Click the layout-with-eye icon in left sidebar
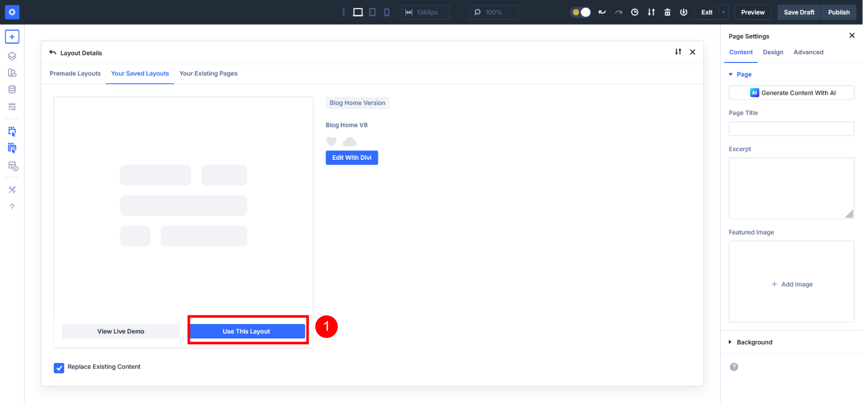Screen dimensions: 868x405 13,166
